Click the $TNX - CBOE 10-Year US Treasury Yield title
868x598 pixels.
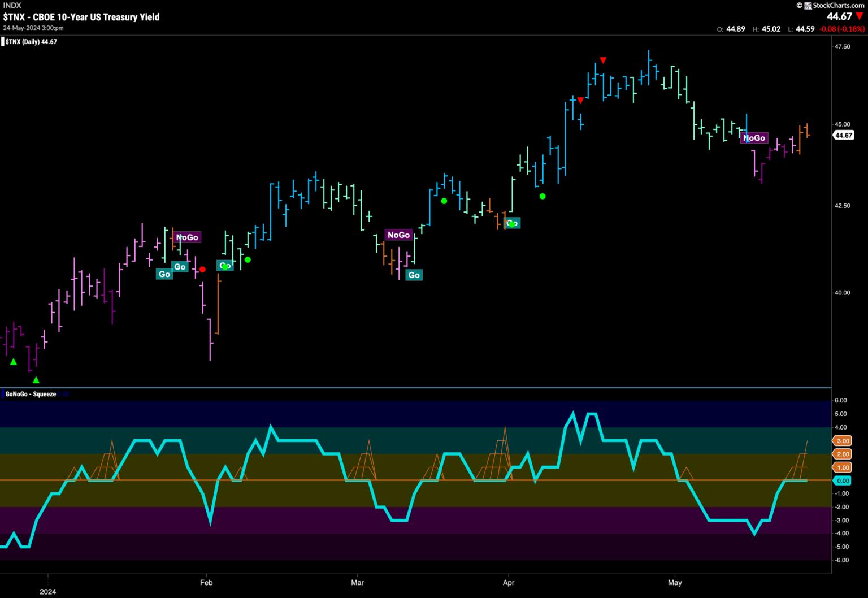(81, 17)
